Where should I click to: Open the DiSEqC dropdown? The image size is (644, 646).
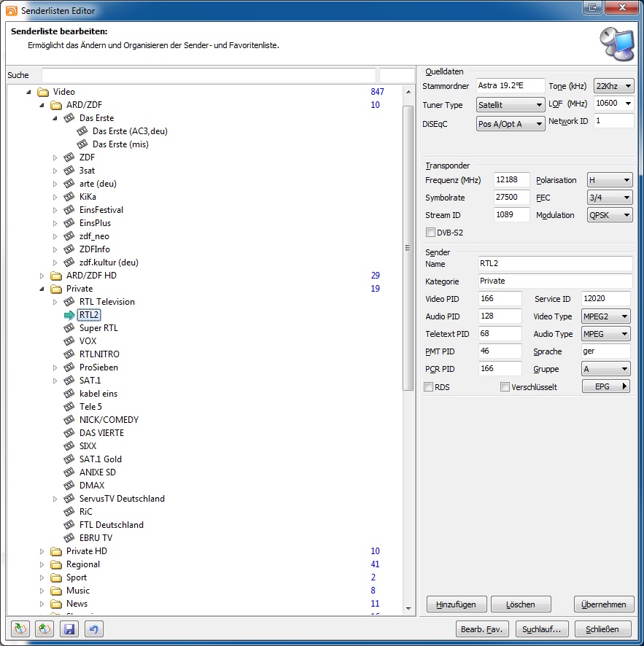(511, 124)
